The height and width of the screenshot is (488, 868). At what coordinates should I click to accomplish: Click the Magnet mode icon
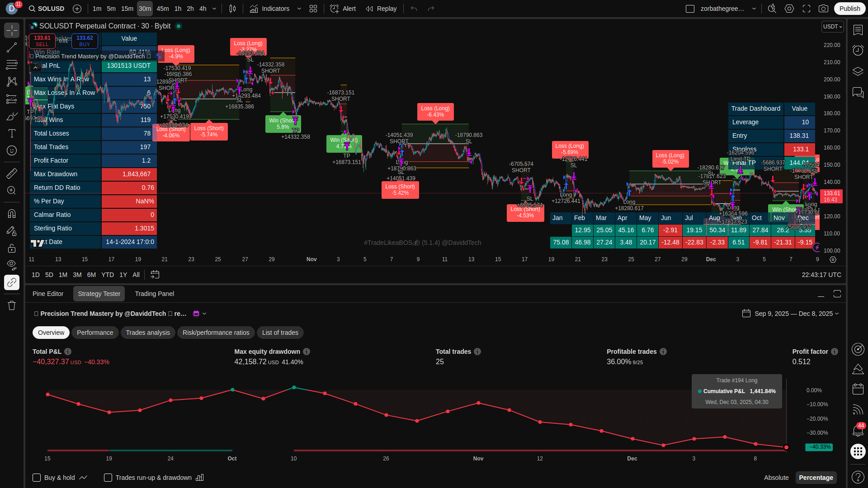tap(12, 214)
